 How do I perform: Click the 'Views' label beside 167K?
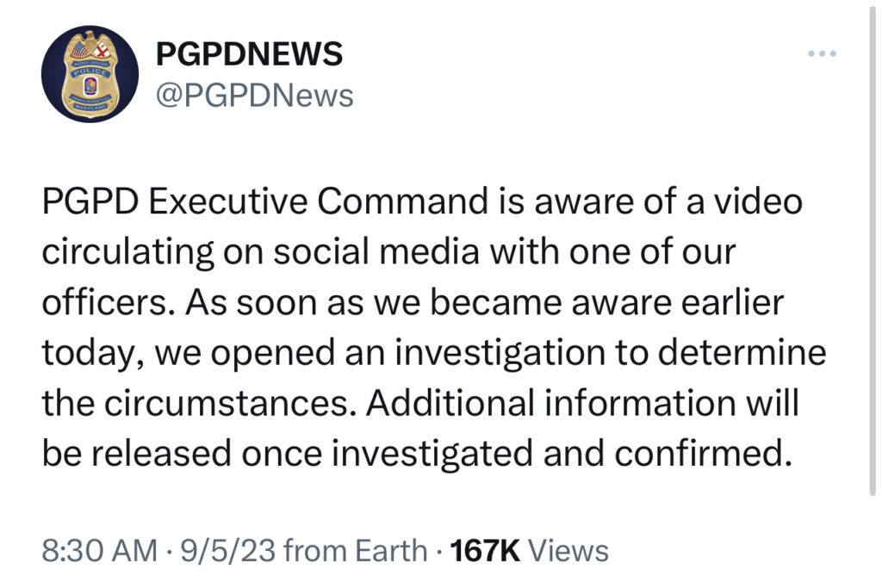(x=568, y=550)
